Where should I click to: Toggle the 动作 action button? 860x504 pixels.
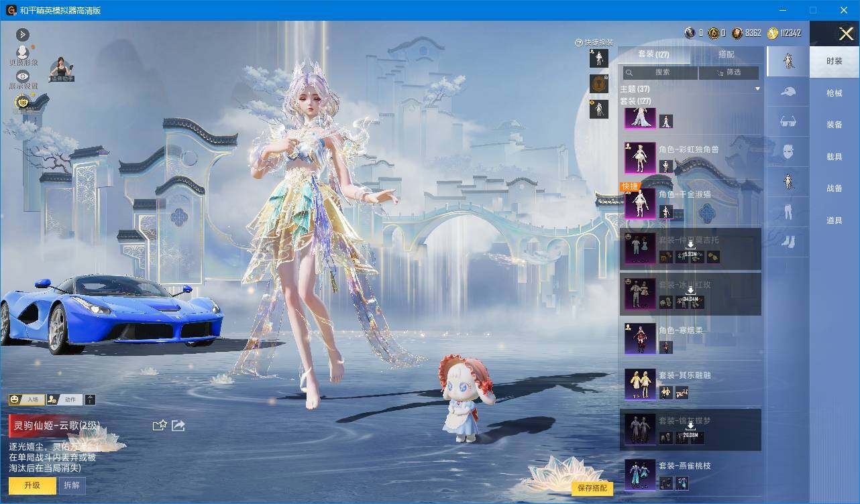coord(64,399)
